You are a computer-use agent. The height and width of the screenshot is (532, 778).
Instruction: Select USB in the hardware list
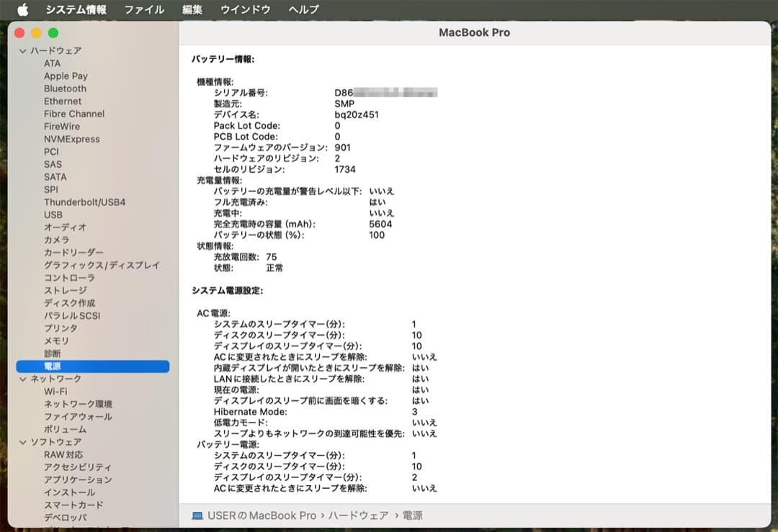pos(53,215)
